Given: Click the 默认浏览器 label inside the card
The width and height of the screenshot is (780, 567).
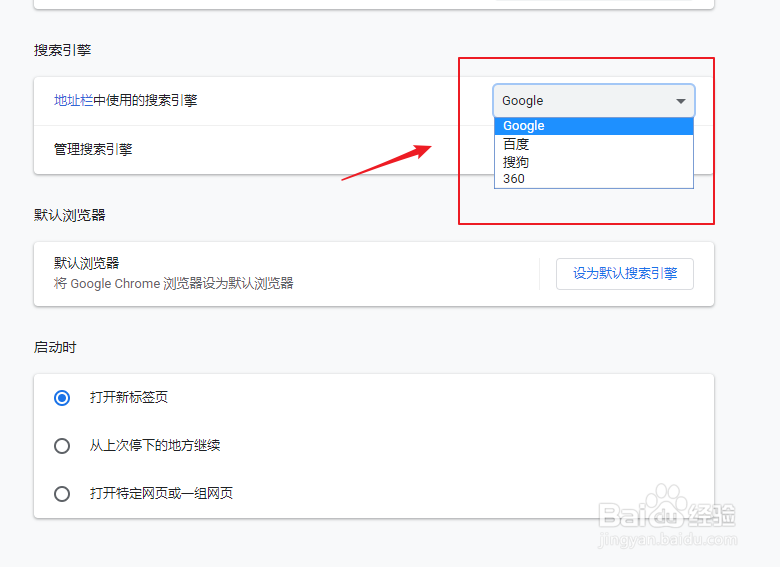Looking at the screenshot, I should pos(87,263).
